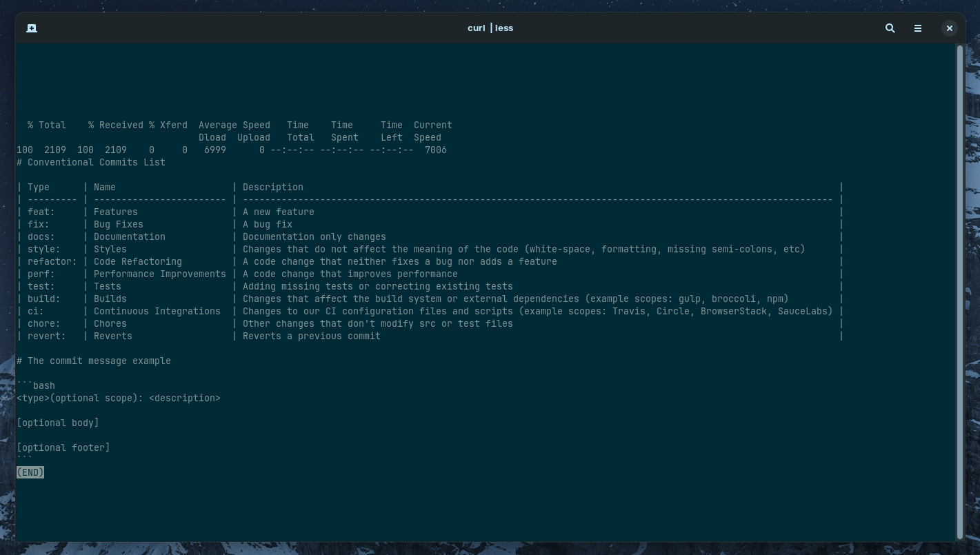Open terminal search

tap(890, 28)
